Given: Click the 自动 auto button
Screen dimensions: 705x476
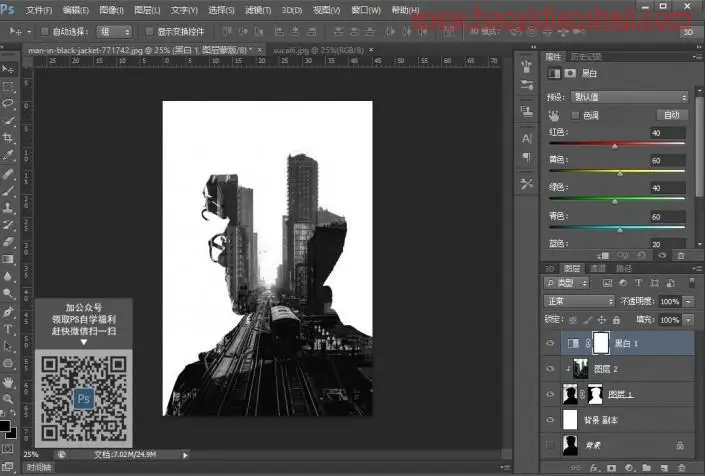Looking at the screenshot, I should pos(672,115).
